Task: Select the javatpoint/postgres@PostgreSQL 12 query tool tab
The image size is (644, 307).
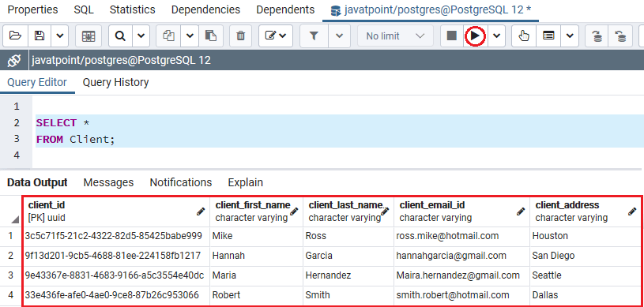Action: [431, 9]
